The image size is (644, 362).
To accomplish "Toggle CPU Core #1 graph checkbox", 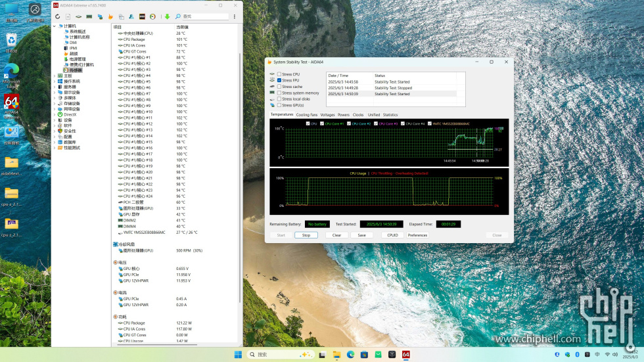I will [x=322, y=124].
